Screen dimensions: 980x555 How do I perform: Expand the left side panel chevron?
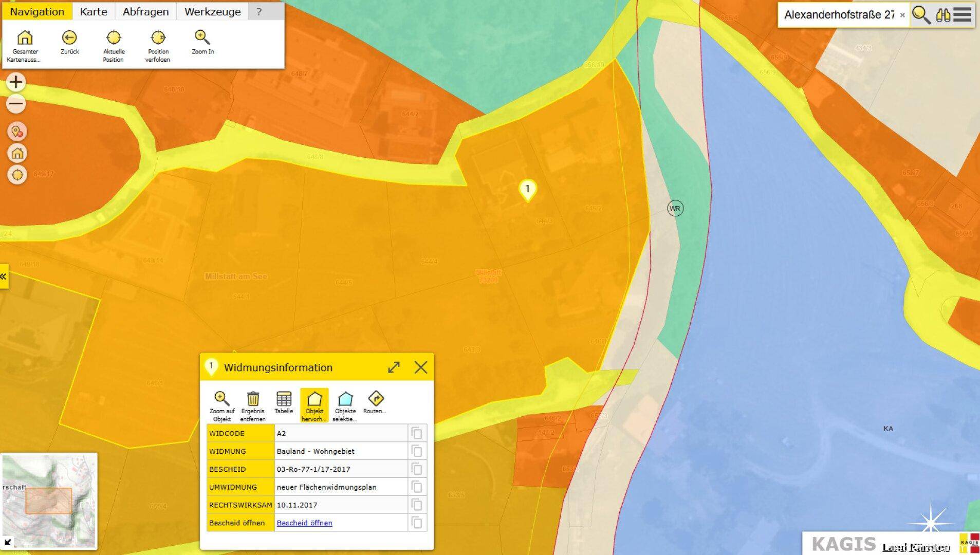point(4,276)
